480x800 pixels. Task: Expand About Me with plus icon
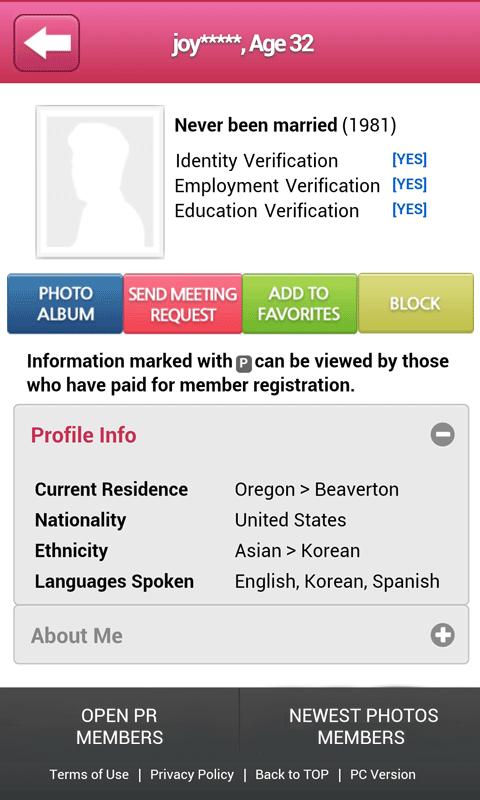click(x=442, y=635)
